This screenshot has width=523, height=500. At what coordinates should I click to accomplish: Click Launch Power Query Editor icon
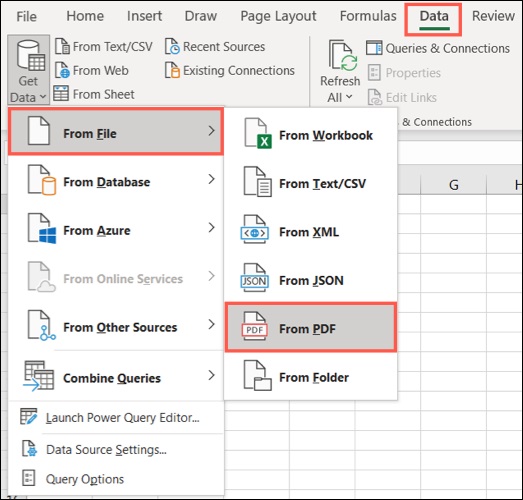tap(29, 417)
